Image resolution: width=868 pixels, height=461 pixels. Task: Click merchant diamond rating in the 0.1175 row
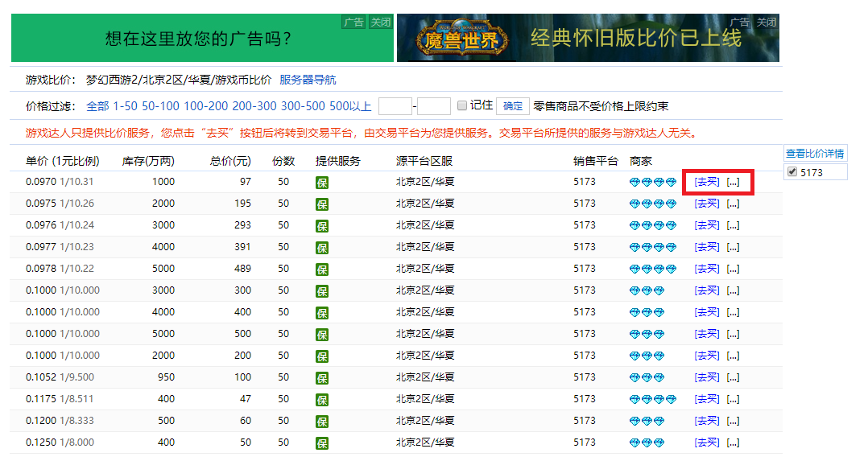pos(653,400)
